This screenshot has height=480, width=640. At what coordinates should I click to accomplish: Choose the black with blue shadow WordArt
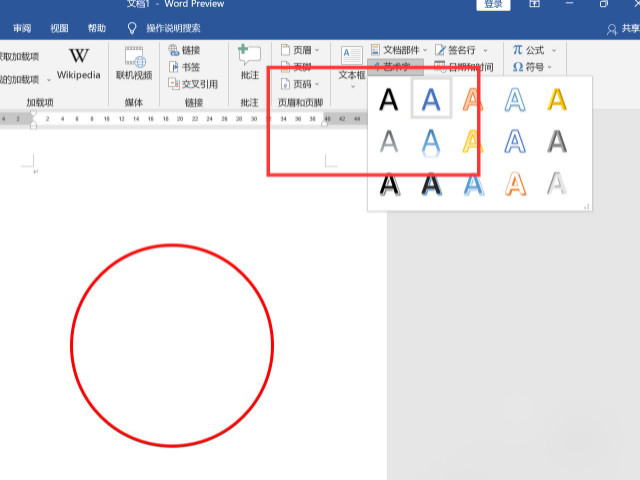431,184
